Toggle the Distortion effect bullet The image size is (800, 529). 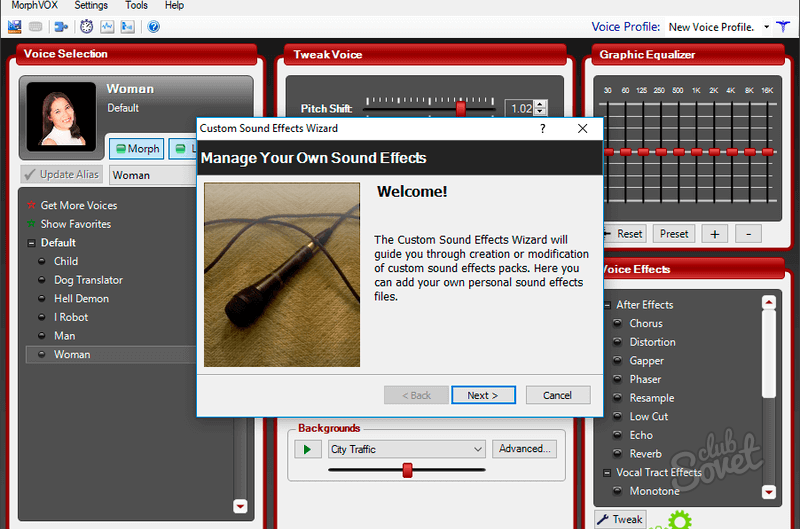tap(618, 342)
